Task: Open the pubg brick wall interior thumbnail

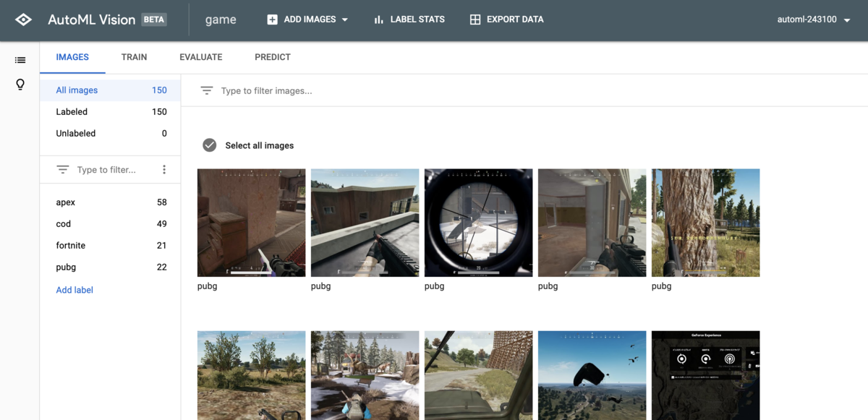Action: (252, 223)
